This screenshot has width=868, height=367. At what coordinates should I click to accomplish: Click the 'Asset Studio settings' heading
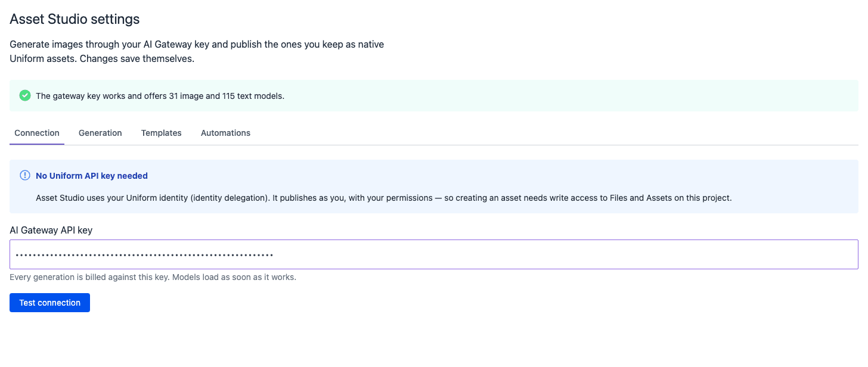tap(75, 19)
